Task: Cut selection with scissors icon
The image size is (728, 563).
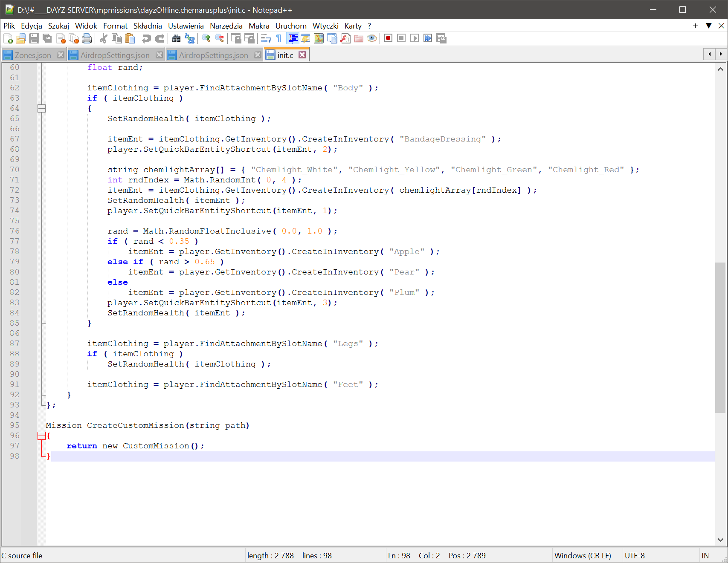Action: 103,38
